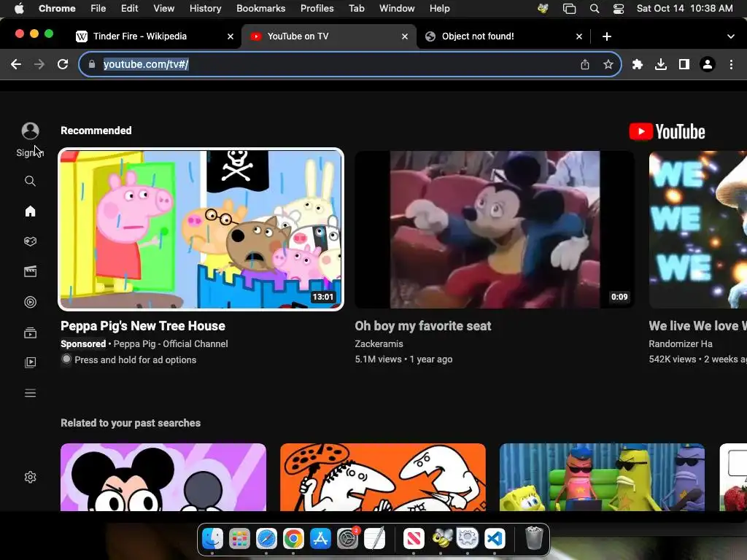This screenshot has height=560, width=747.
Task: Open Chrome three-dot menu
Action: coord(731,64)
